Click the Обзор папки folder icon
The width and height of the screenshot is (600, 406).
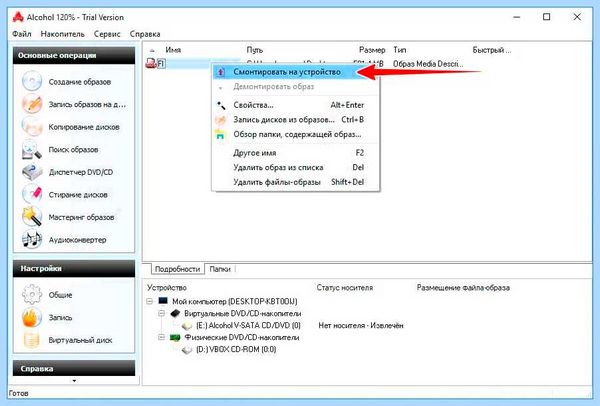(x=220, y=134)
